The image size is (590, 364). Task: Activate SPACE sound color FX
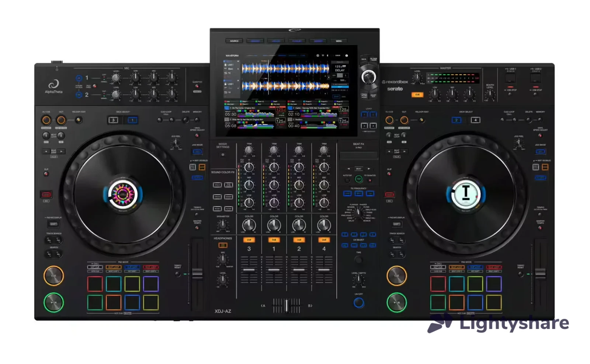[217, 185]
